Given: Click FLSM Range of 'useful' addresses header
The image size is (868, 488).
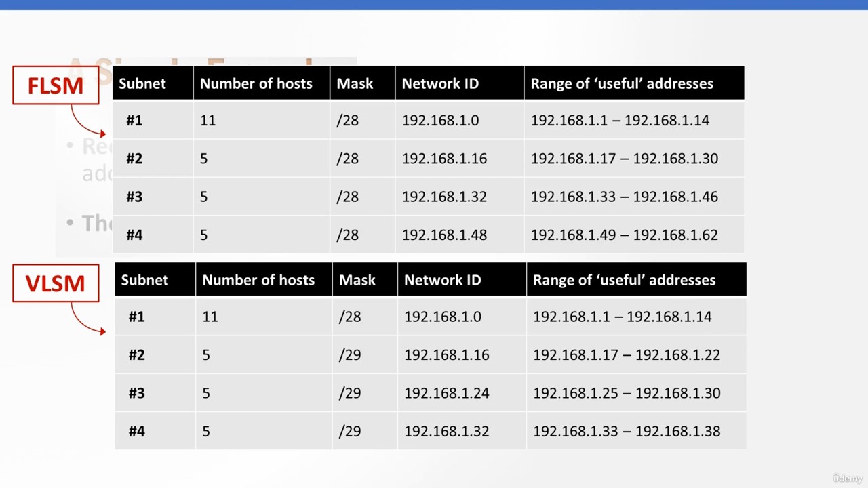Looking at the screenshot, I should (x=622, y=83).
